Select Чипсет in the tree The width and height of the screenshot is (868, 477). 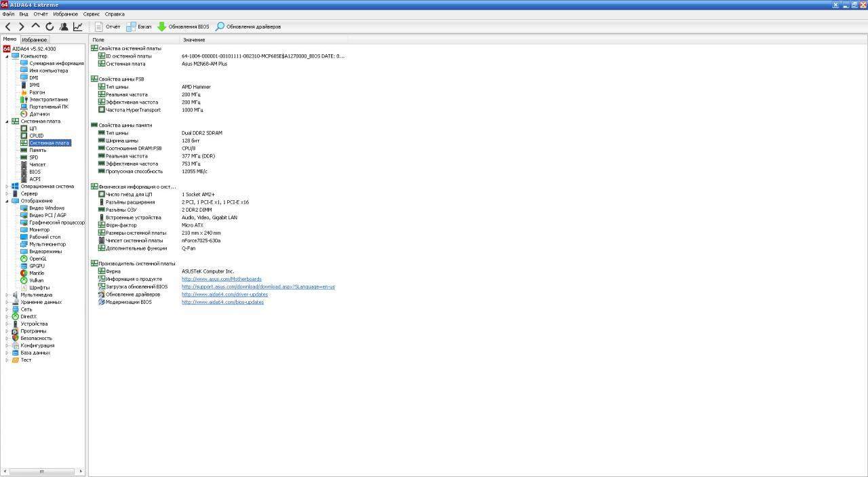[37, 165]
